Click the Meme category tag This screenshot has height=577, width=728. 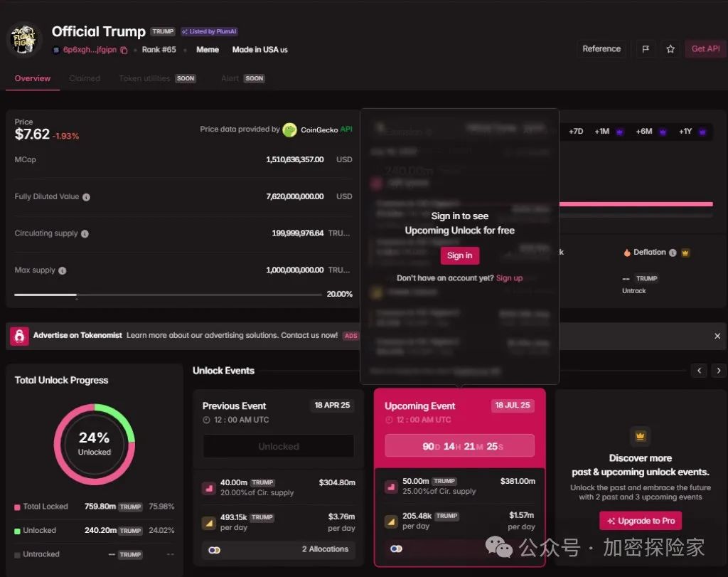pos(208,50)
